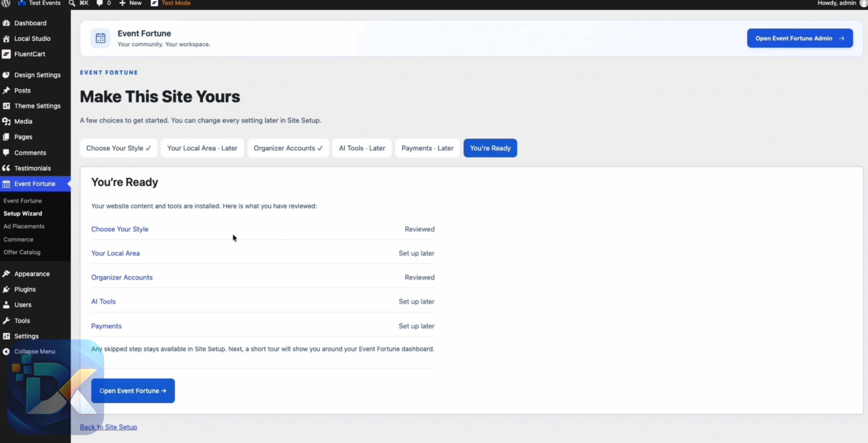Open the Ad Placements submenu
This screenshot has width=868, height=443.
click(24, 226)
